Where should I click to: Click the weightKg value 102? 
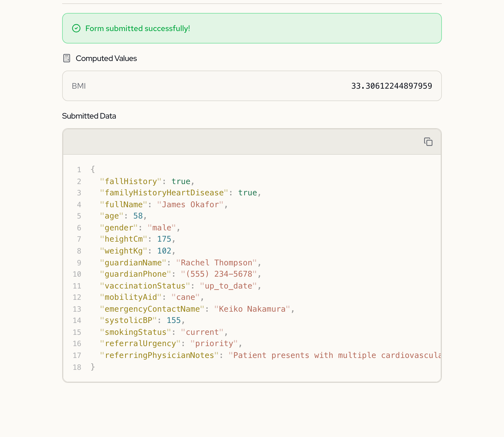pos(164,251)
